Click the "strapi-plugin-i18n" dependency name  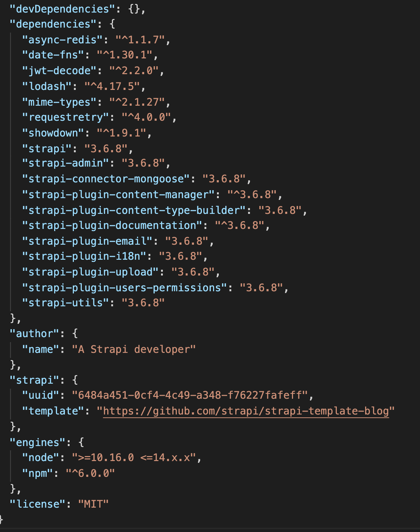tap(84, 256)
